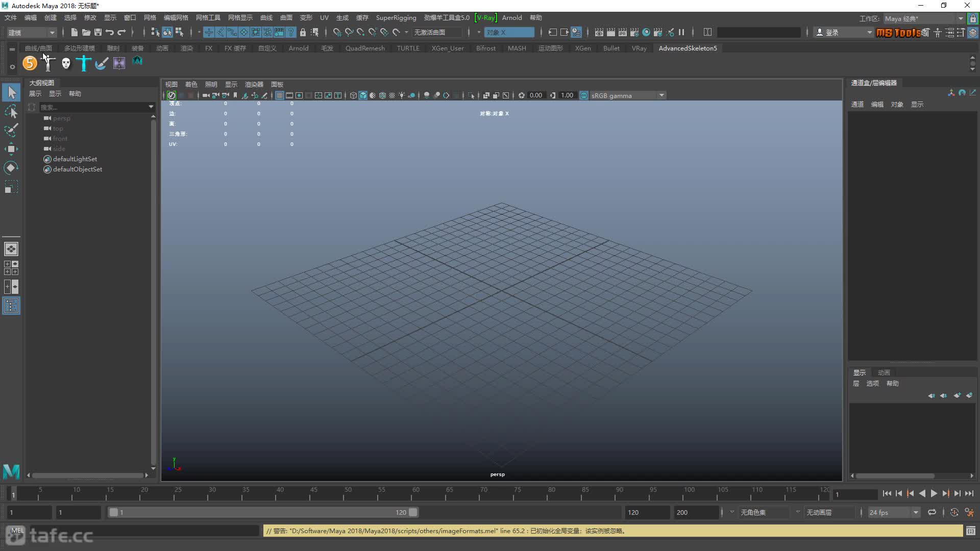980x551 pixels.
Task: Select the Lasso tool in toolbox
Action: (x=11, y=111)
